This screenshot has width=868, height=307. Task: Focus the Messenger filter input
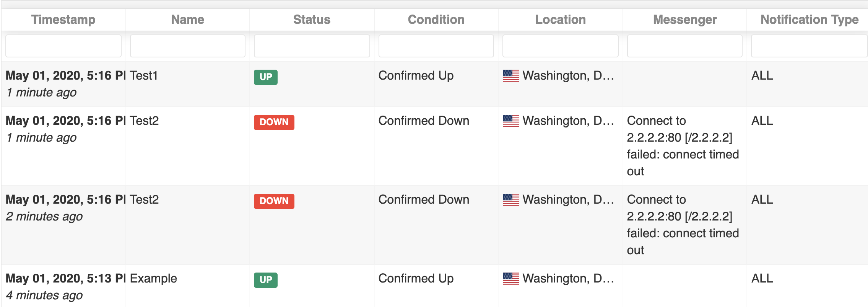[x=685, y=46]
